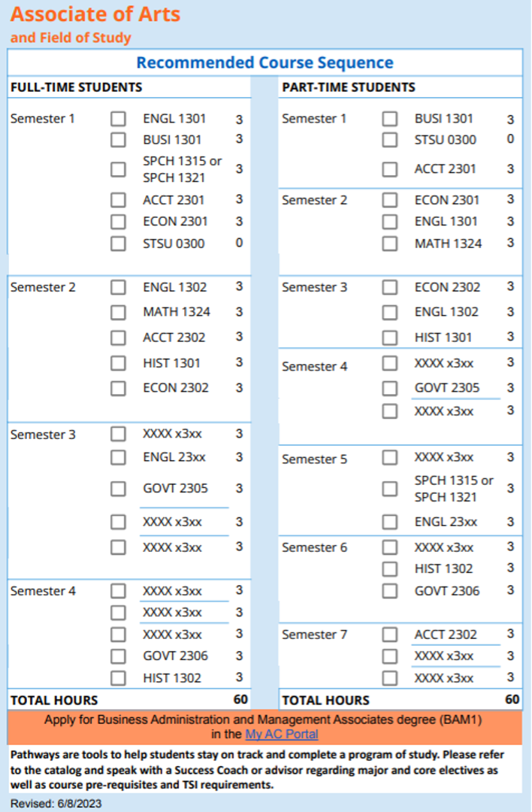The height and width of the screenshot is (812, 532).
Task: Click the Recommended Course Sequence heading
Action: coord(264,63)
